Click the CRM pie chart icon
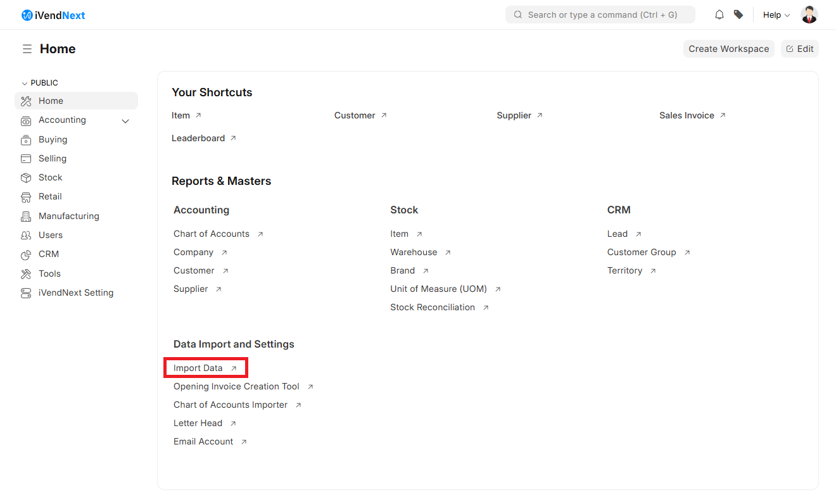Viewport: 836px width, 504px height. (x=26, y=255)
